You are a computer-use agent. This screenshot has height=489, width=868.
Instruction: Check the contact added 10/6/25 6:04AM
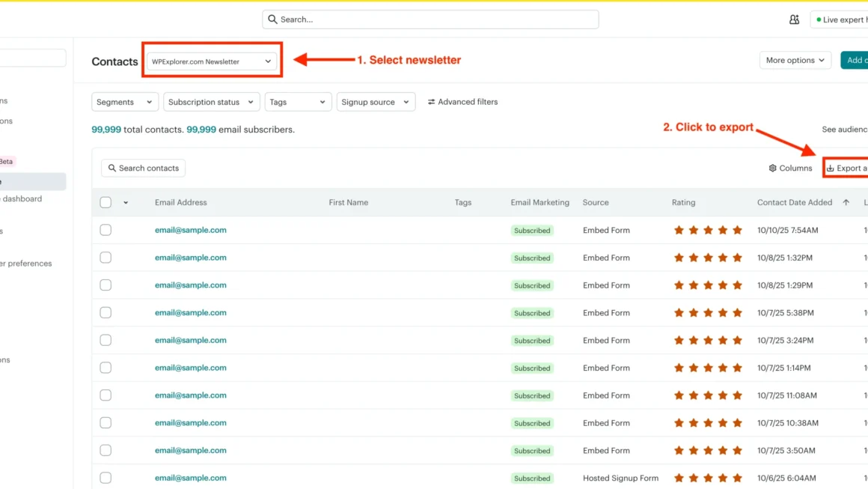[106, 478]
